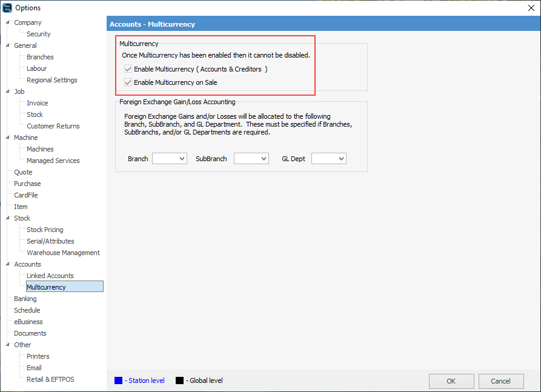The image size is (541, 392).
Task: Open the eBusiness options page
Action: click(x=28, y=322)
